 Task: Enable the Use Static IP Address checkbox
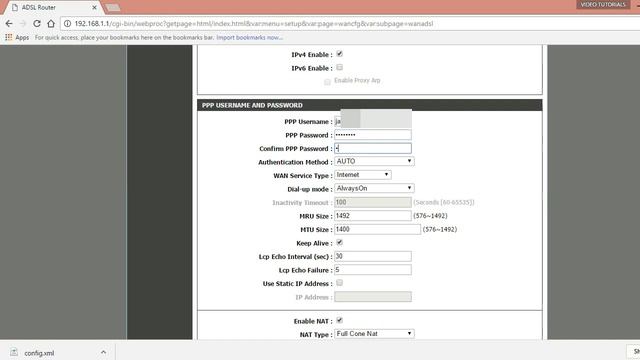340,283
